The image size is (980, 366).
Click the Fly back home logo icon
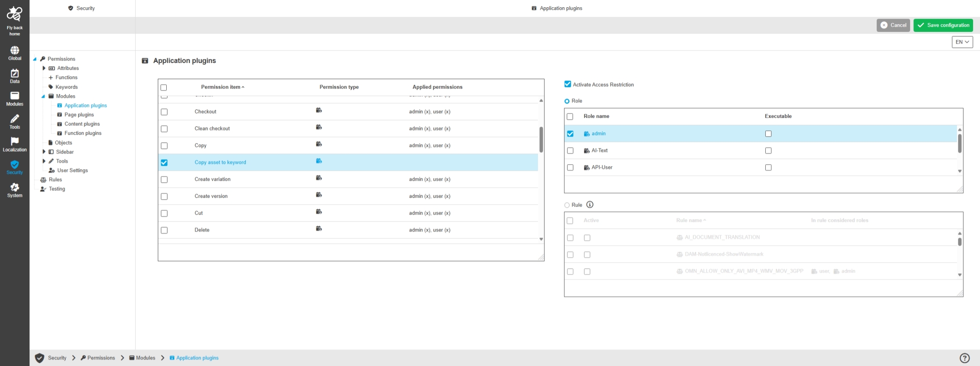tap(15, 14)
